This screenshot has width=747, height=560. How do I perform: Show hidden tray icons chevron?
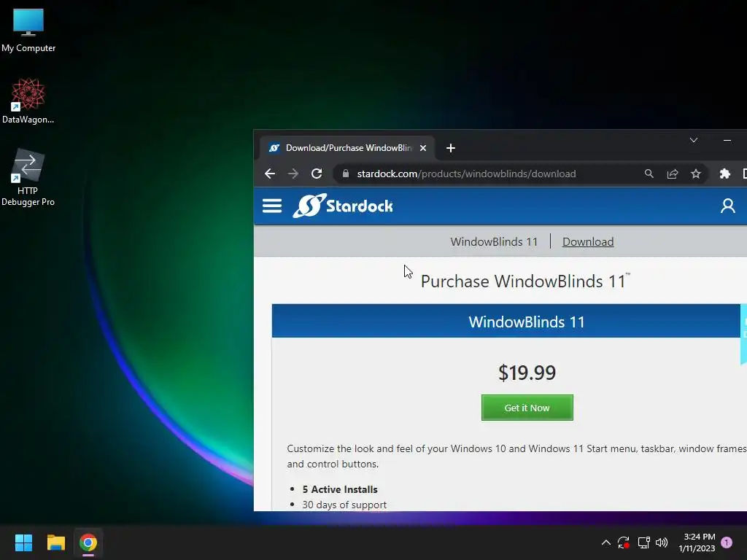pos(605,542)
